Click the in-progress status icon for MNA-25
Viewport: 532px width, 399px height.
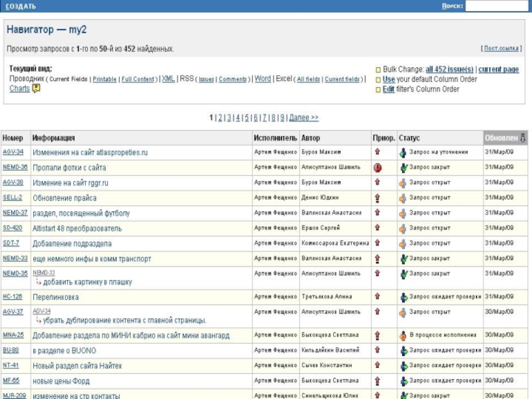[x=403, y=336]
